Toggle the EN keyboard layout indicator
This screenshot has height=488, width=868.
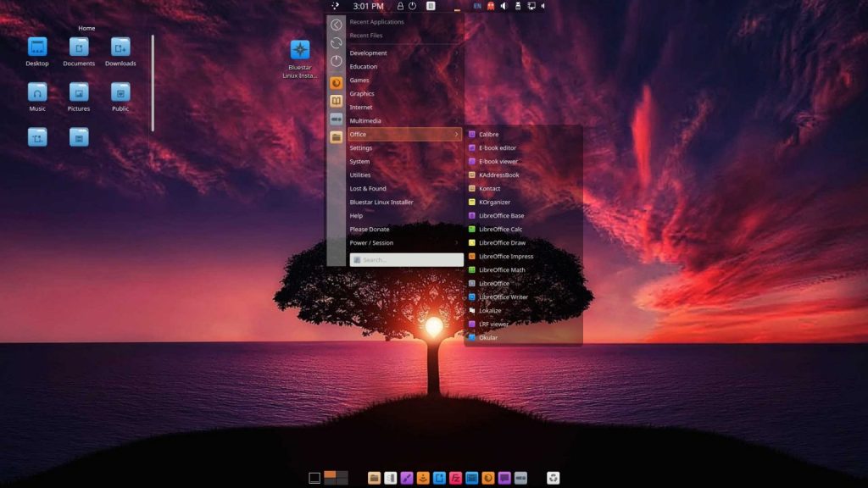click(477, 6)
